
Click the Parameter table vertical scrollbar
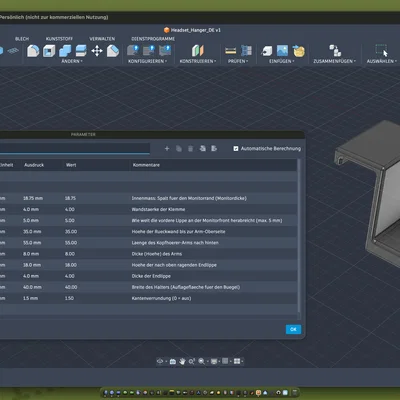(x=299, y=238)
